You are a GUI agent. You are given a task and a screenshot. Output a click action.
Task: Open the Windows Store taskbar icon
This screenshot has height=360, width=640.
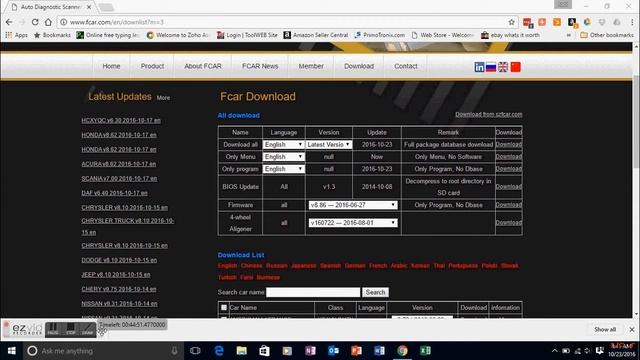[264, 351]
